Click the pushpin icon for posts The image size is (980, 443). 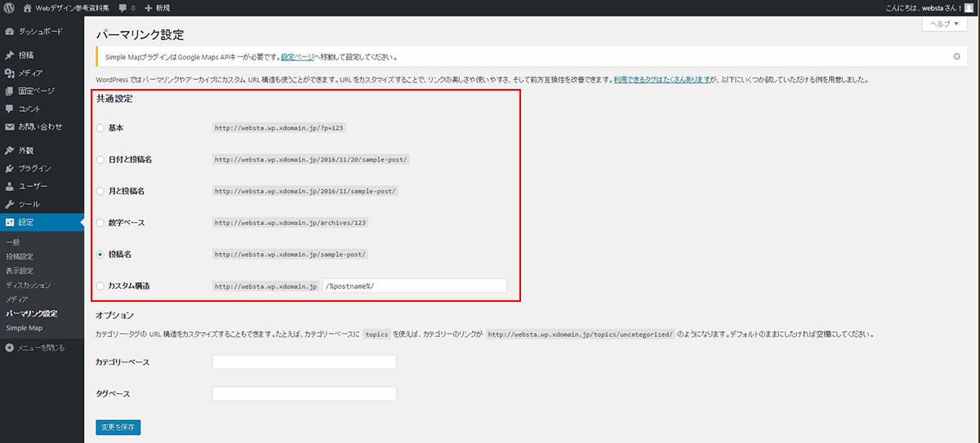(9, 55)
